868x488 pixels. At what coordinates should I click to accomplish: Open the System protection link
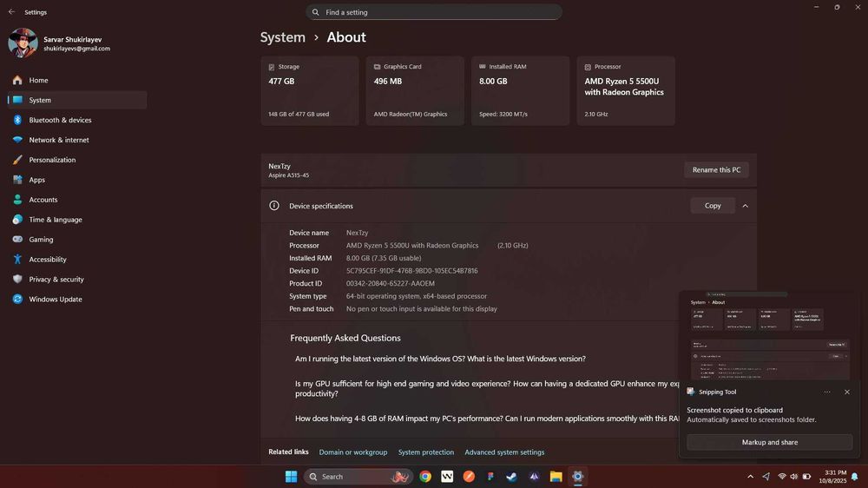pyautogui.click(x=425, y=452)
